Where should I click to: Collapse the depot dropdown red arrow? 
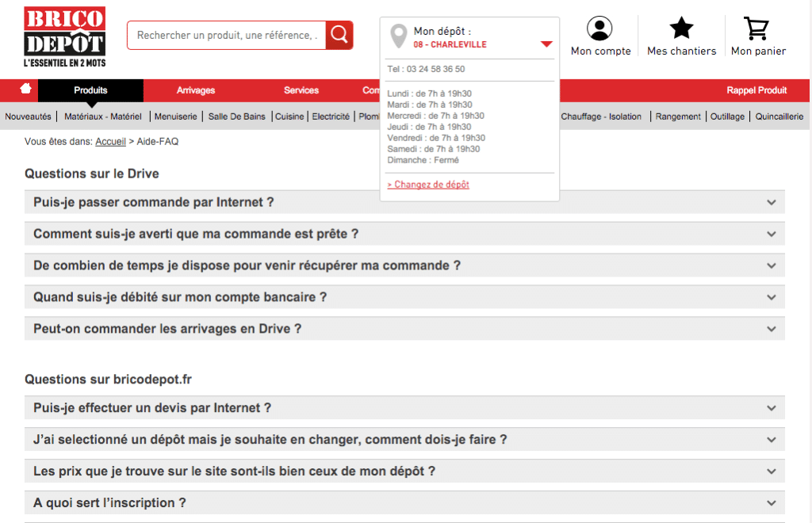(546, 44)
